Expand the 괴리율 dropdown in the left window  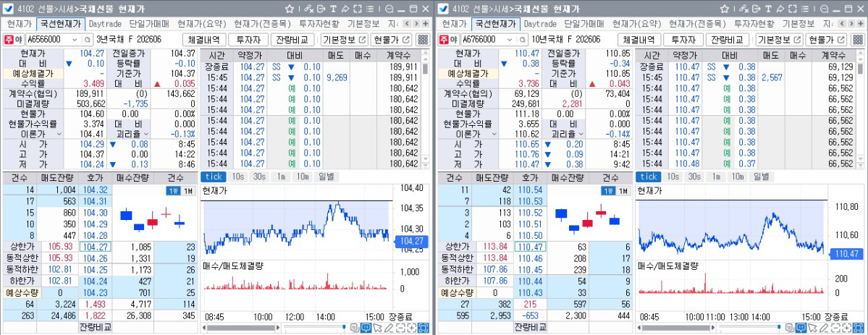(146, 135)
